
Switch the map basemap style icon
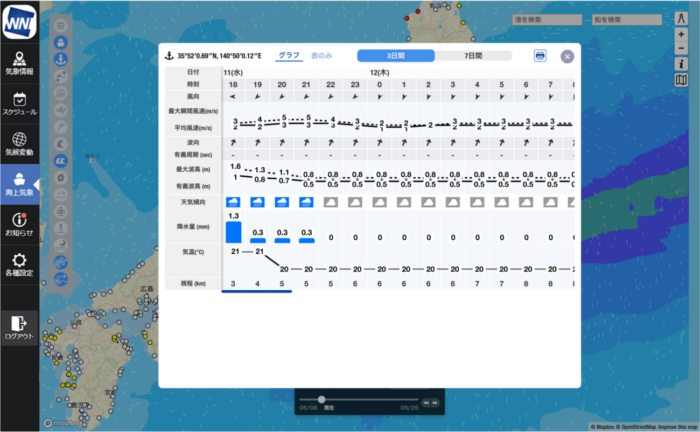click(681, 80)
